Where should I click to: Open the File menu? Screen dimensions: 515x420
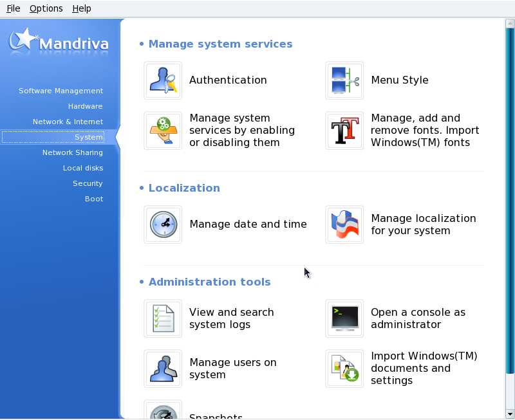tap(13, 8)
